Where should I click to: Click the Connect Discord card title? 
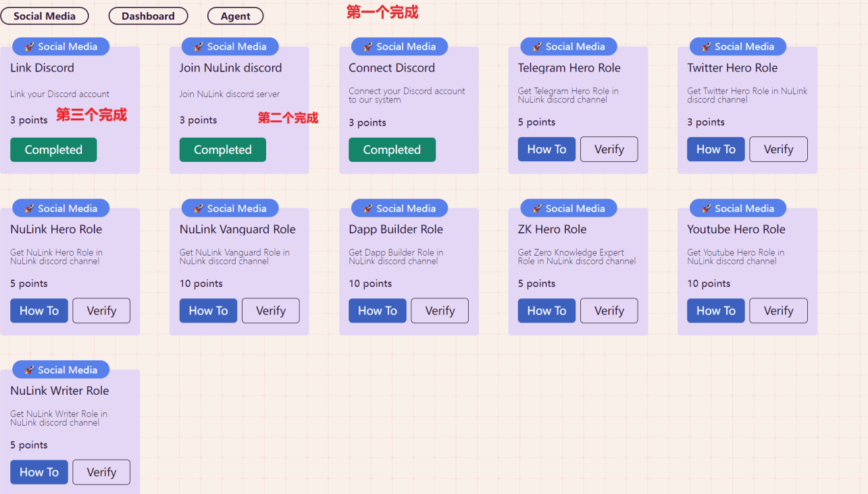392,67
